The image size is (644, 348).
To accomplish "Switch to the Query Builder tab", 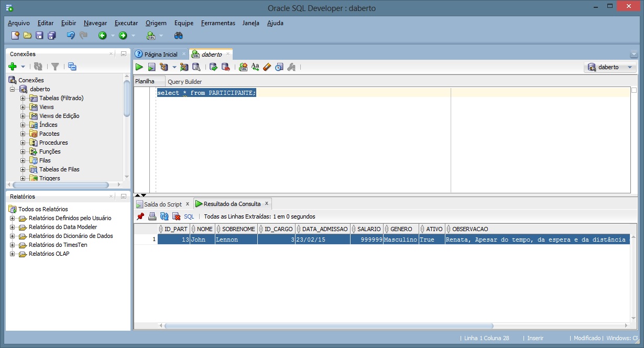I will (184, 82).
